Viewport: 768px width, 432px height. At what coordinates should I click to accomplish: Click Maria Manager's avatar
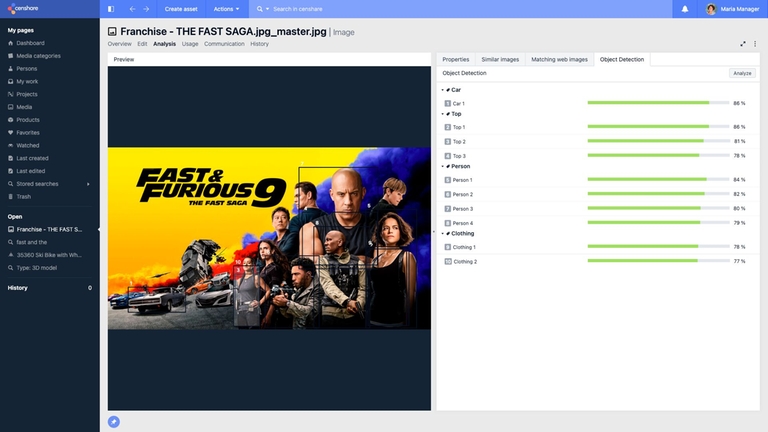[711, 9]
